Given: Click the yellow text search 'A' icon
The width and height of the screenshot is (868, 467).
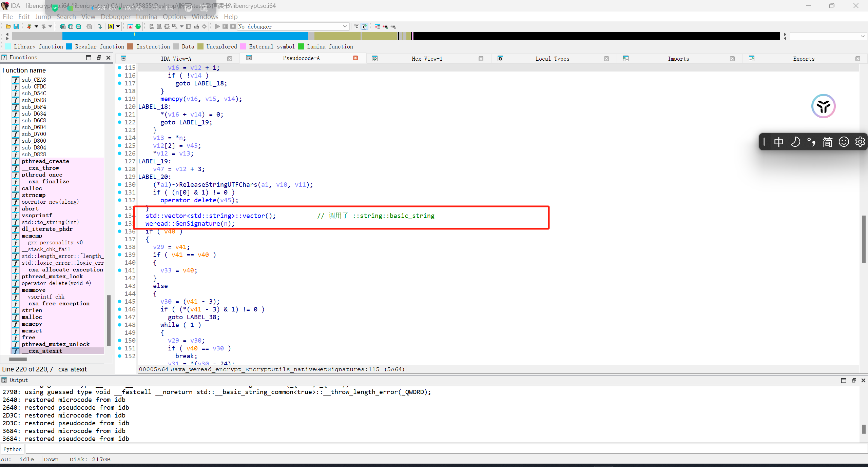Looking at the screenshot, I should (x=111, y=26).
